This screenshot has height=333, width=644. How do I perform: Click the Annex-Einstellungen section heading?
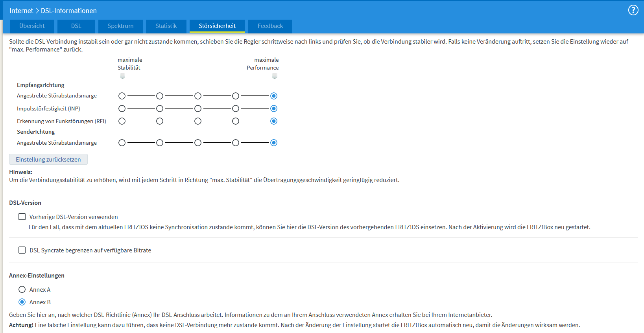pyautogui.click(x=37, y=275)
